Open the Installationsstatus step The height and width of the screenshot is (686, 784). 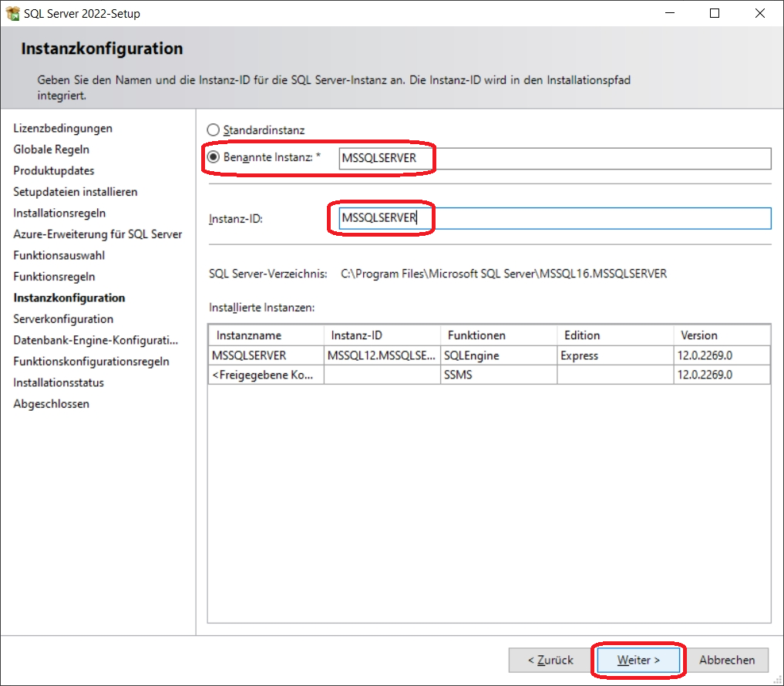[x=59, y=382]
